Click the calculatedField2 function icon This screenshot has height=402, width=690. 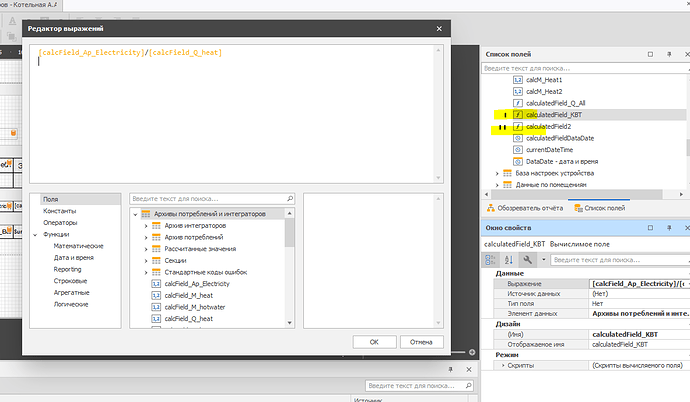point(517,127)
